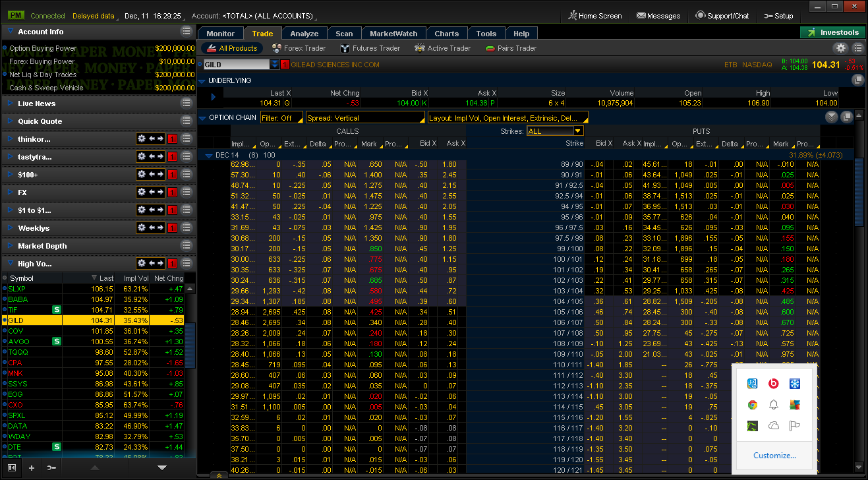The width and height of the screenshot is (868, 480).
Task: Switch to the Monitor tab
Action: point(220,34)
